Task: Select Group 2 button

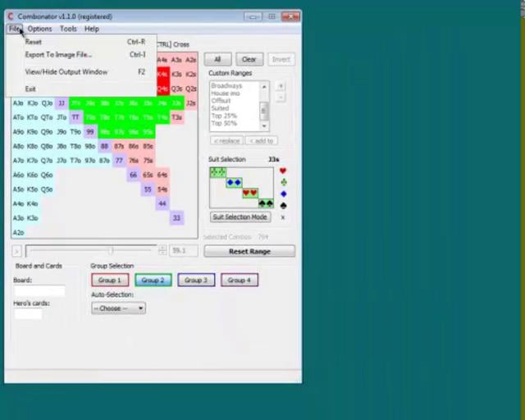Action: click(153, 280)
